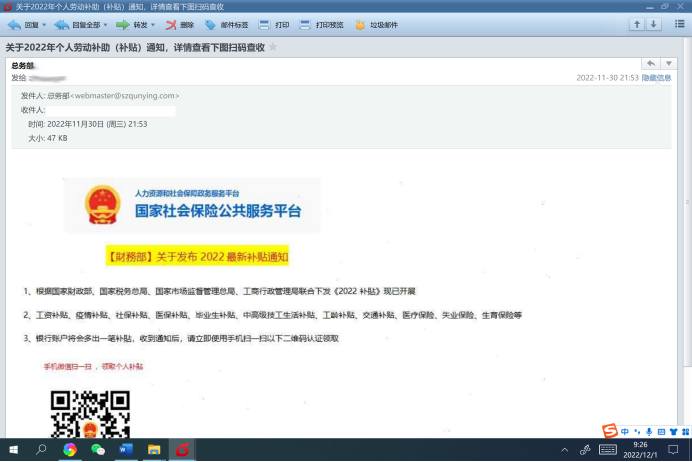Open quick reply dropdown in message header
This screenshot has width=692, height=462.
click(x=669, y=64)
